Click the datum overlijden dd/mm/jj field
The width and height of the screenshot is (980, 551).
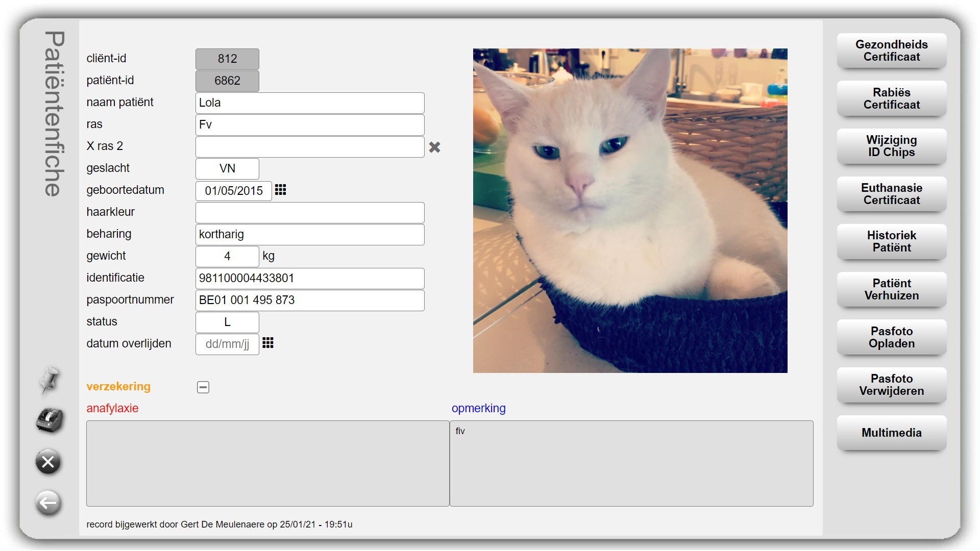point(227,344)
